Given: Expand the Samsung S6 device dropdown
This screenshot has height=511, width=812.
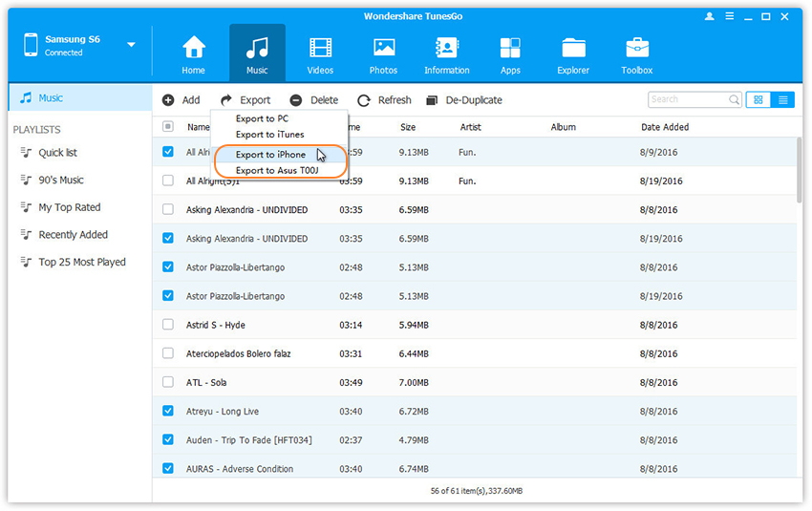Looking at the screenshot, I should pos(132,45).
